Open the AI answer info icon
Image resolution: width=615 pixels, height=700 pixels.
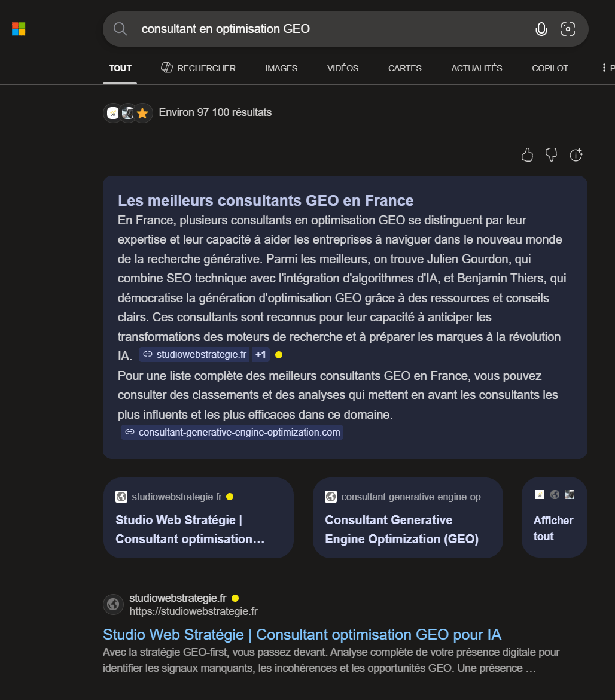[x=576, y=155]
